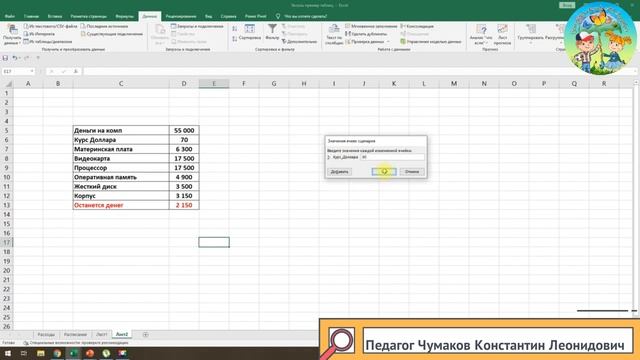
Task: Open Advanced filter (Дополнительно)
Action: (x=299, y=42)
